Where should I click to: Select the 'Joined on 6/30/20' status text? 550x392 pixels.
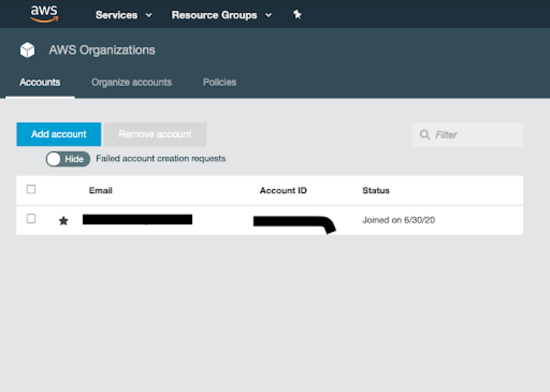(x=398, y=220)
